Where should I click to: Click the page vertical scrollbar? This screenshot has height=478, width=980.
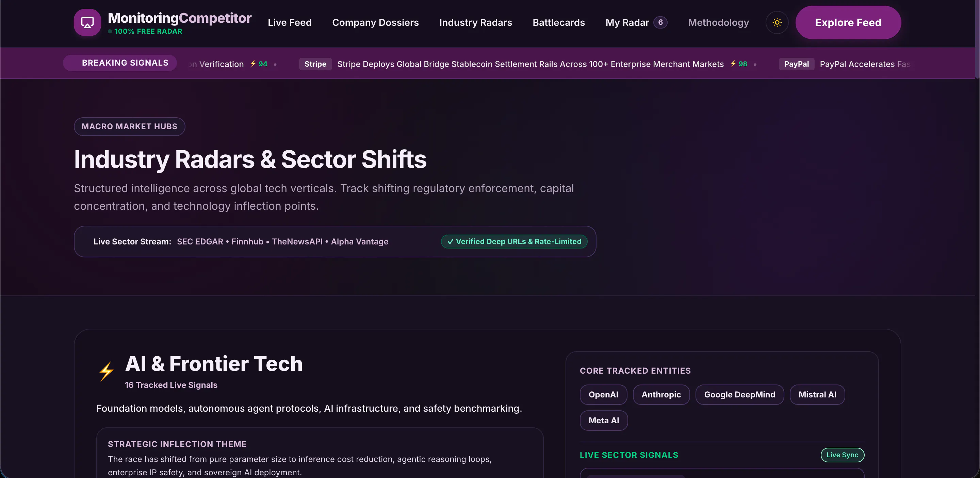977,39
